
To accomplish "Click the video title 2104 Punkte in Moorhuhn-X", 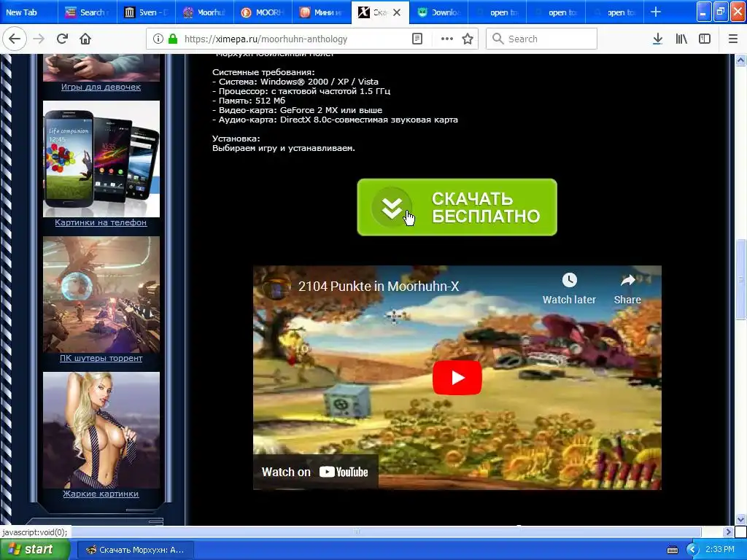I will (379, 286).
